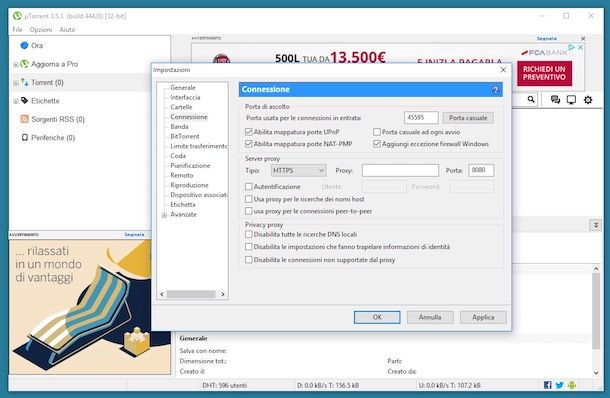This screenshot has height=398, width=610.
Task: Select Interfaccia in settings tree
Action: coord(185,97)
